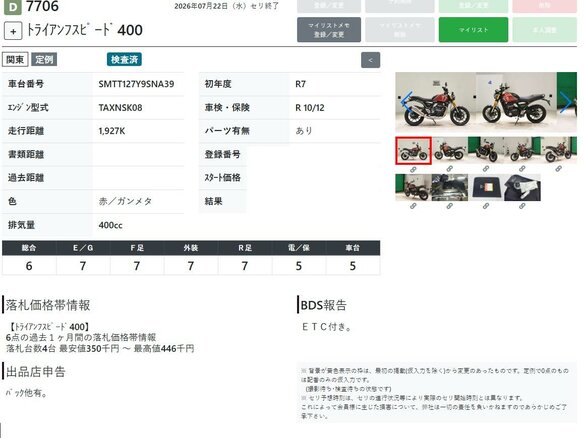
Task: Select the rear-right view thumbnail in second row
Action: click(413, 187)
